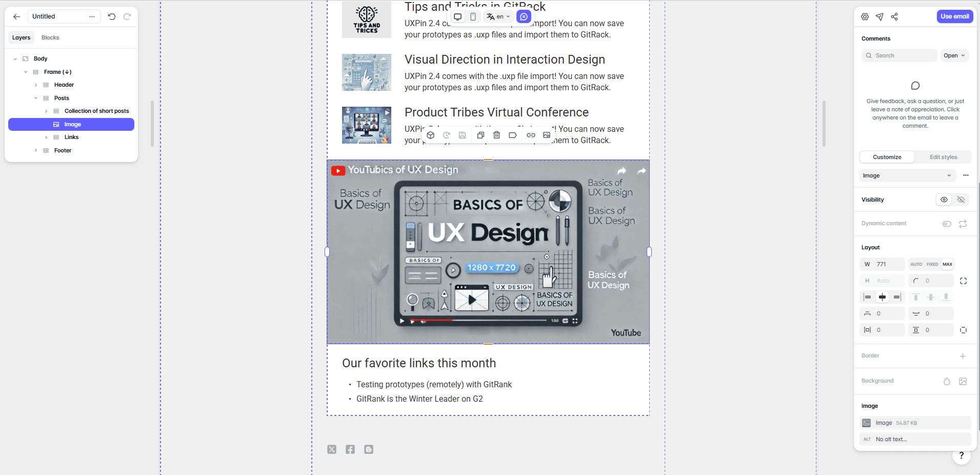Click the individual padding sides icon
This screenshot has height=475, width=980.
(x=963, y=330)
